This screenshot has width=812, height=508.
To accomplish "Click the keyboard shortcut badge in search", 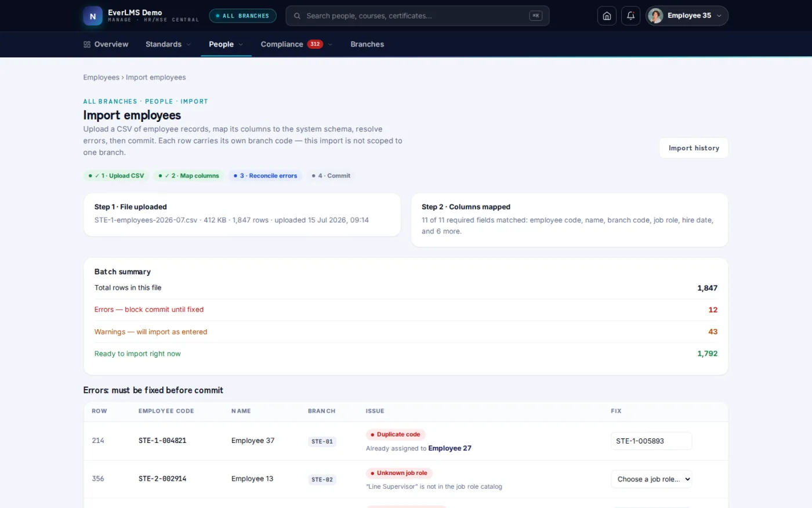I will [x=536, y=16].
